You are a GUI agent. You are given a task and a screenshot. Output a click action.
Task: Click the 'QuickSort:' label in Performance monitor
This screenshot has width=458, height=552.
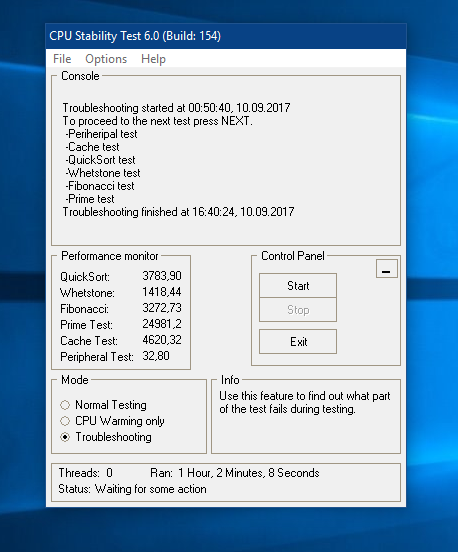(x=85, y=277)
